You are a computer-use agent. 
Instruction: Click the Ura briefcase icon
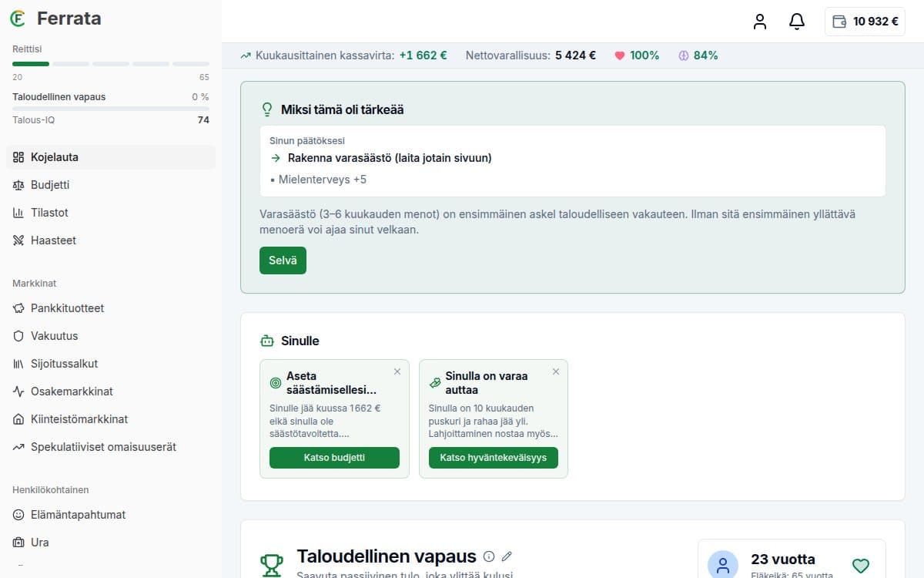click(x=18, y=543)
